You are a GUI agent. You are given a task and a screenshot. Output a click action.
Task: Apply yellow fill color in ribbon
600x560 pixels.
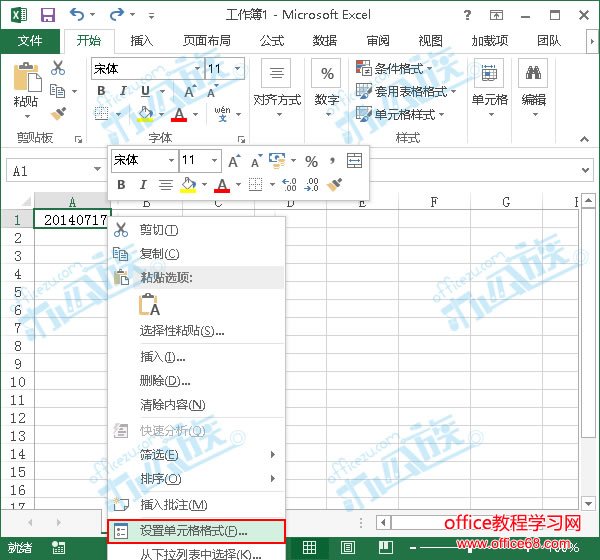[145, 114]
